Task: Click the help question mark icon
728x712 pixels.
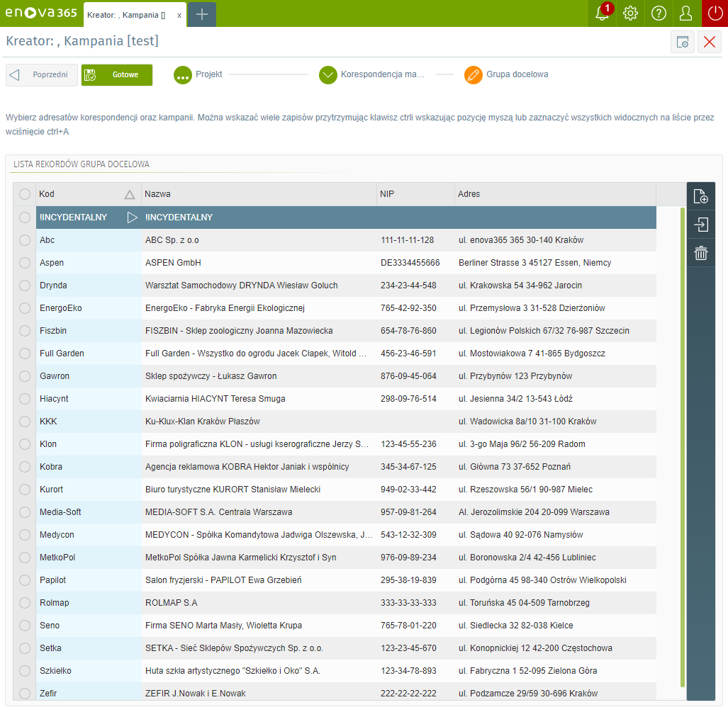Action: pos(659,13)
